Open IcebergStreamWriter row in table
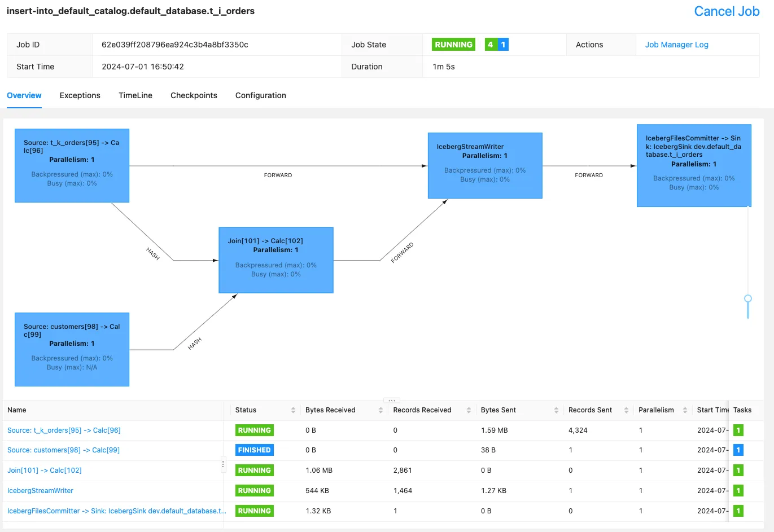This screenshot has width=774, height=532. (40, 491)
